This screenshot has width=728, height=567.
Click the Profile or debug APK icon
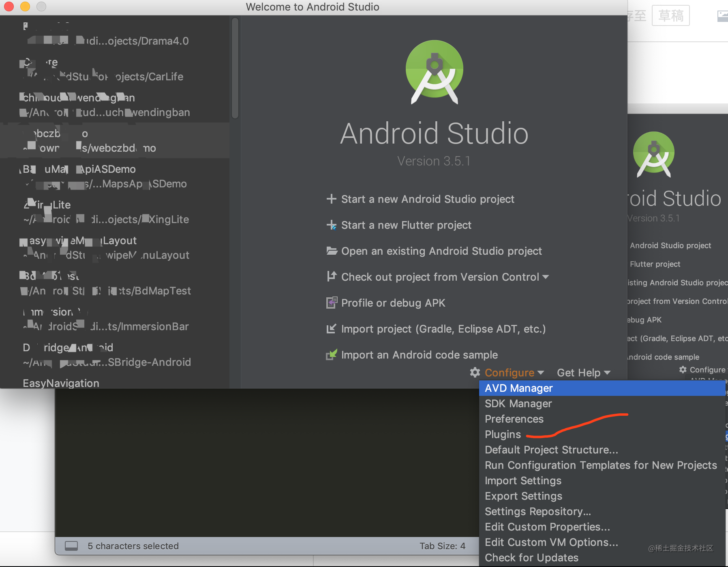332,303
